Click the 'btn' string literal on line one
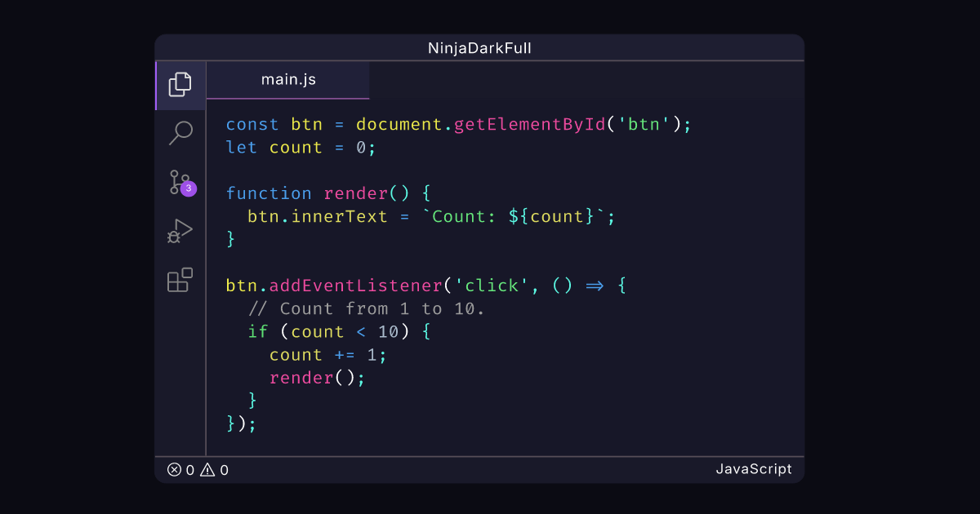 tap(644, 125)
